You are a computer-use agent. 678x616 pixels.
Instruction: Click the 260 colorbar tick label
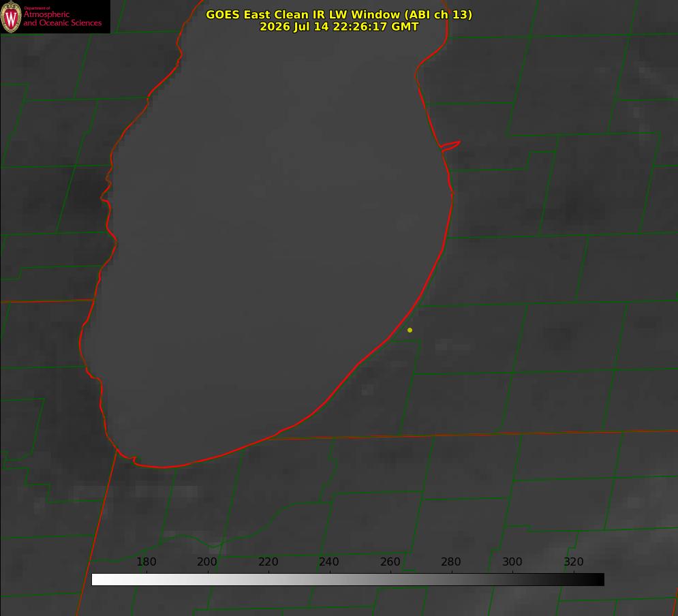(x=390, y=561)
